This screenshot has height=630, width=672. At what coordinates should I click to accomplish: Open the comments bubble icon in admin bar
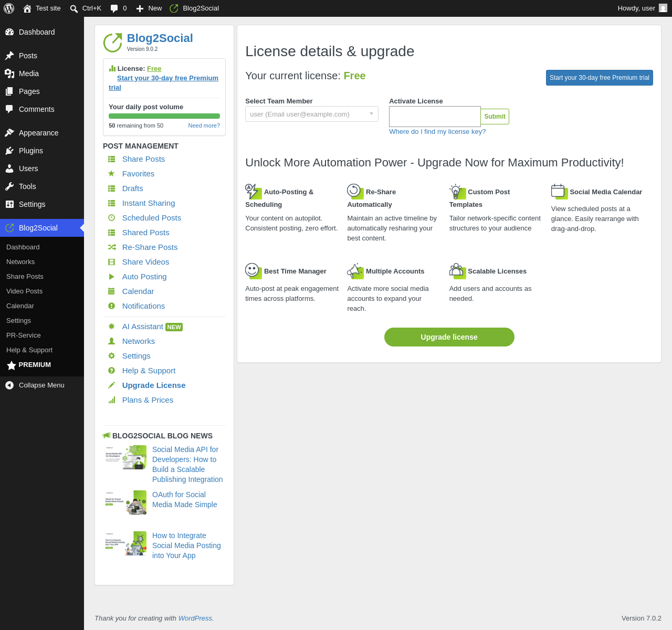coord(114,8)
